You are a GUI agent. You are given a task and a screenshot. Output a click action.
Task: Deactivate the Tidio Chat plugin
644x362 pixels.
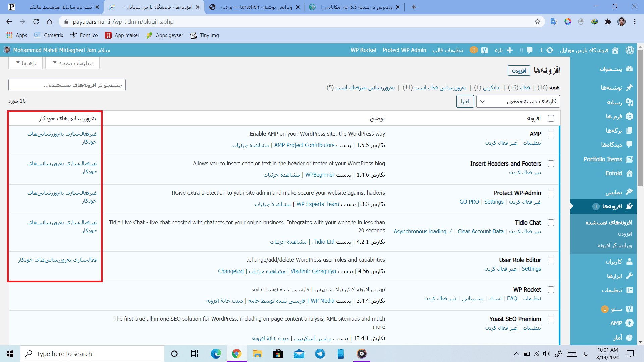click(x=525, y=231)
